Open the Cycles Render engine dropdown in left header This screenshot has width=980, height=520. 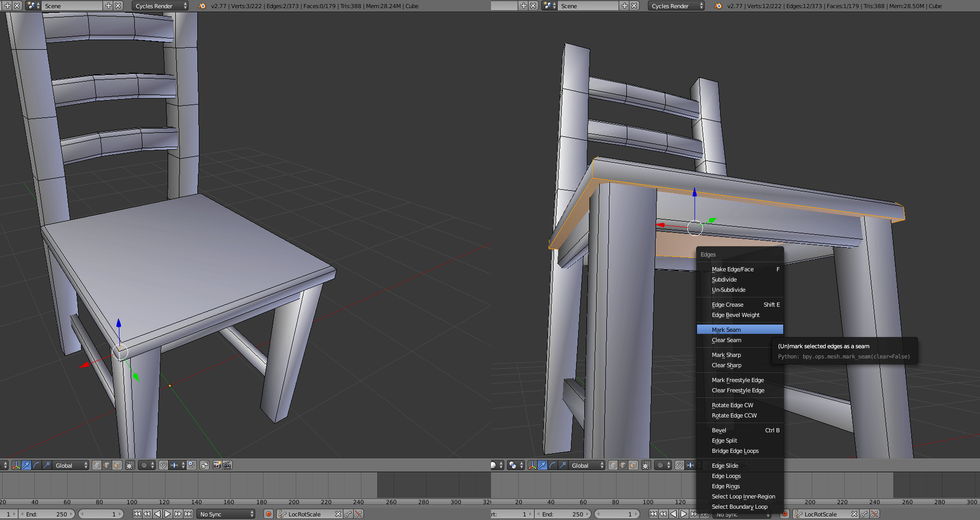click(x=160, y=6)
